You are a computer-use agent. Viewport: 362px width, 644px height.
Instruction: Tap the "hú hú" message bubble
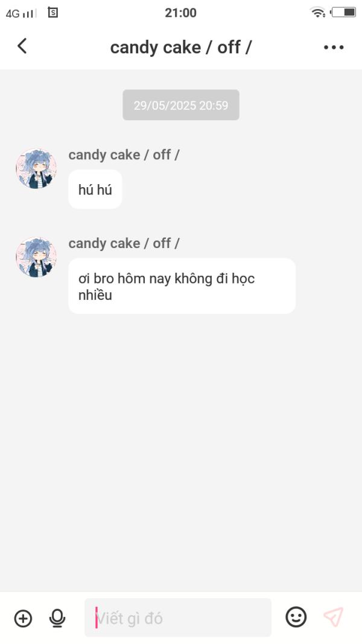pos(95,190)
